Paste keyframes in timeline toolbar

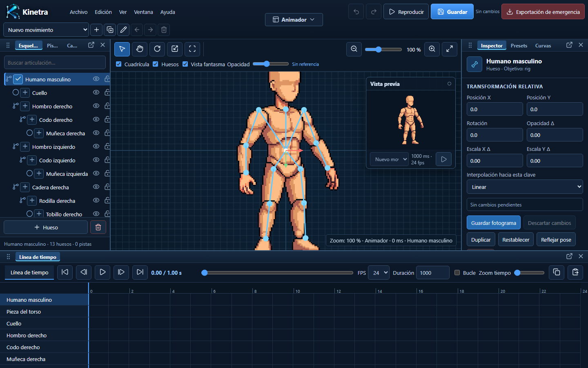point(575,272)
